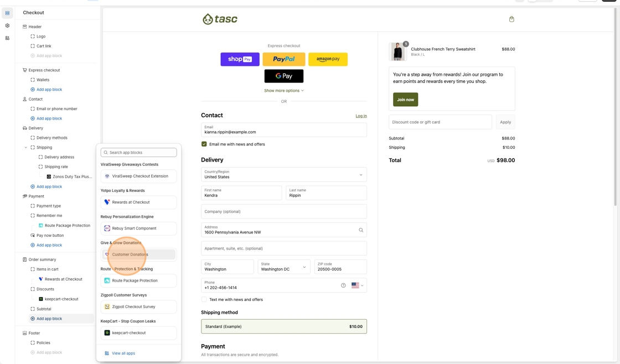
Task: Click the sweatshirt product thumbnail
Action: coord(397,51)
